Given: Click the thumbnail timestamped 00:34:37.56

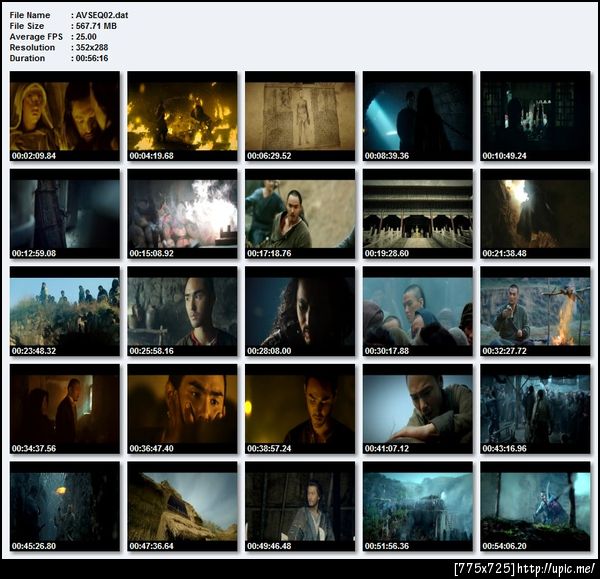Looking at the screenshot, I should click(x=65, y=409).
